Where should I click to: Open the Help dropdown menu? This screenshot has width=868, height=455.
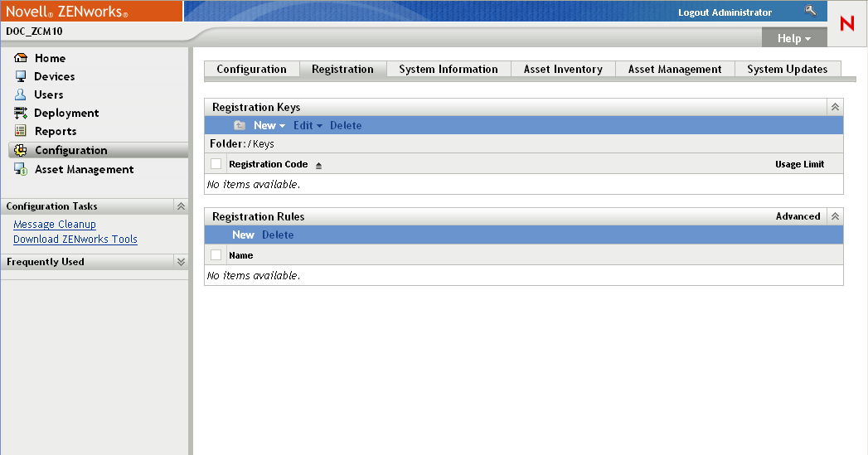794,38
